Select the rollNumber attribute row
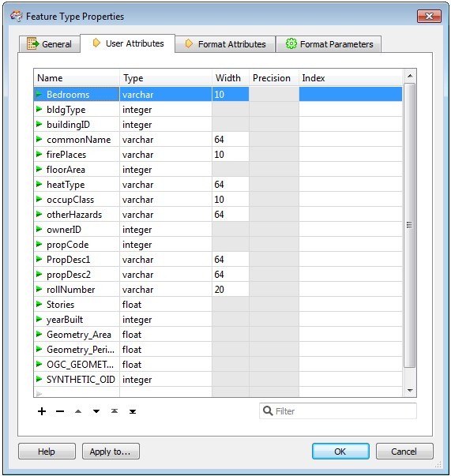 (x=218, y=289)
